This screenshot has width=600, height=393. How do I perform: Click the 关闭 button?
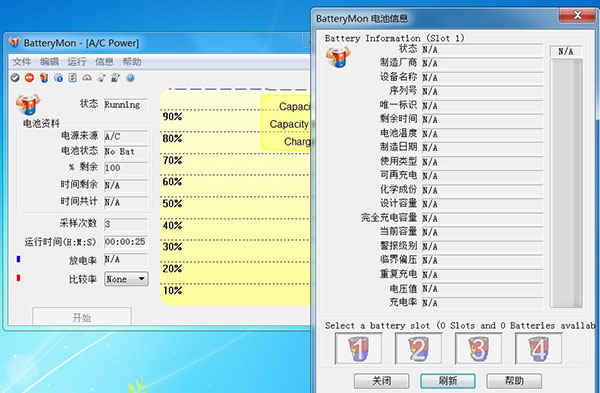pos(382,381)
